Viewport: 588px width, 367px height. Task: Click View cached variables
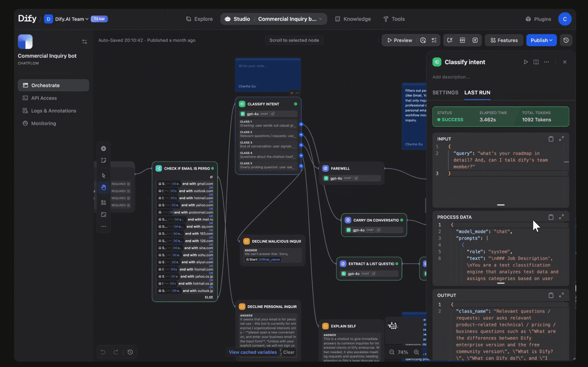pyautogui.click(x=253, y=352)
